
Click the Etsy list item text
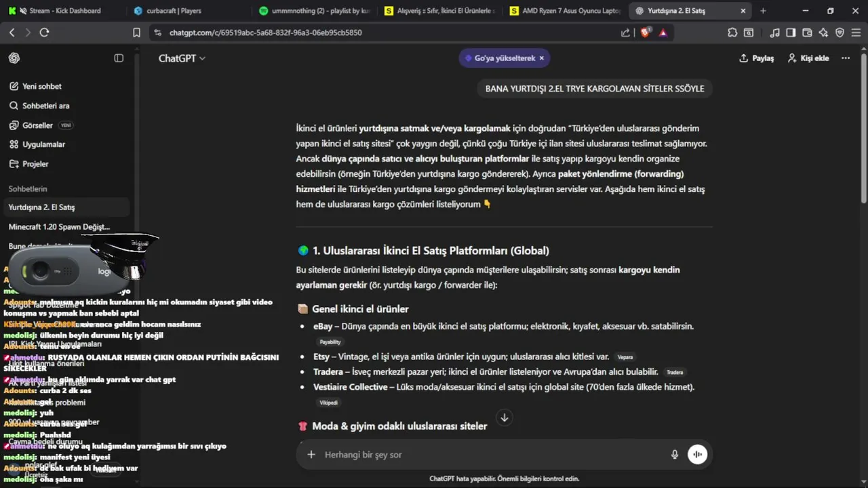click(x=461, y=357)
